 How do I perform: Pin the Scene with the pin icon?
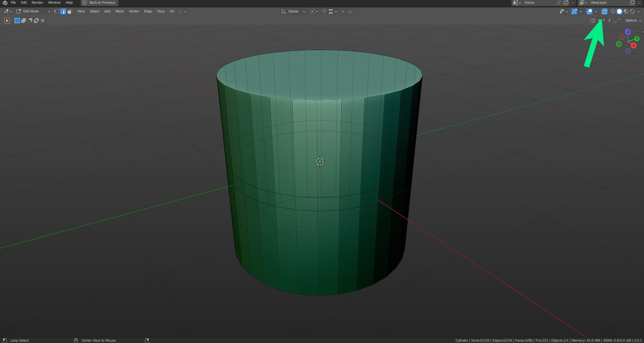(559, 3)
